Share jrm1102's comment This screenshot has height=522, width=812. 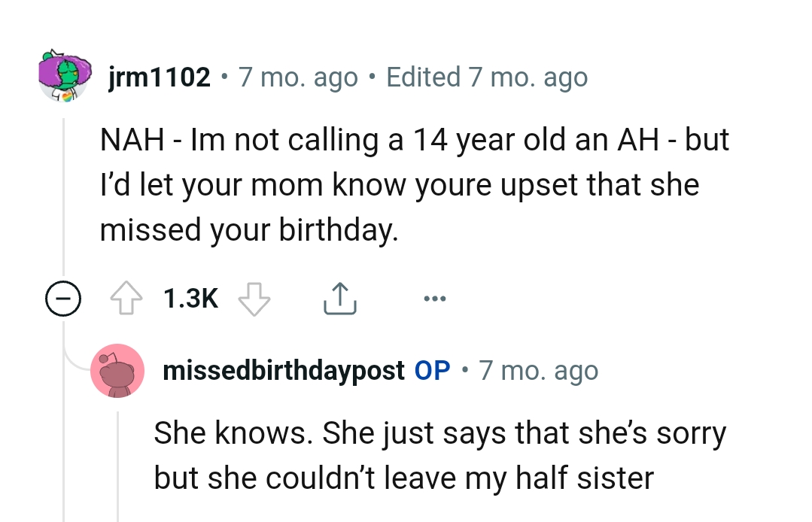point(339,297)
